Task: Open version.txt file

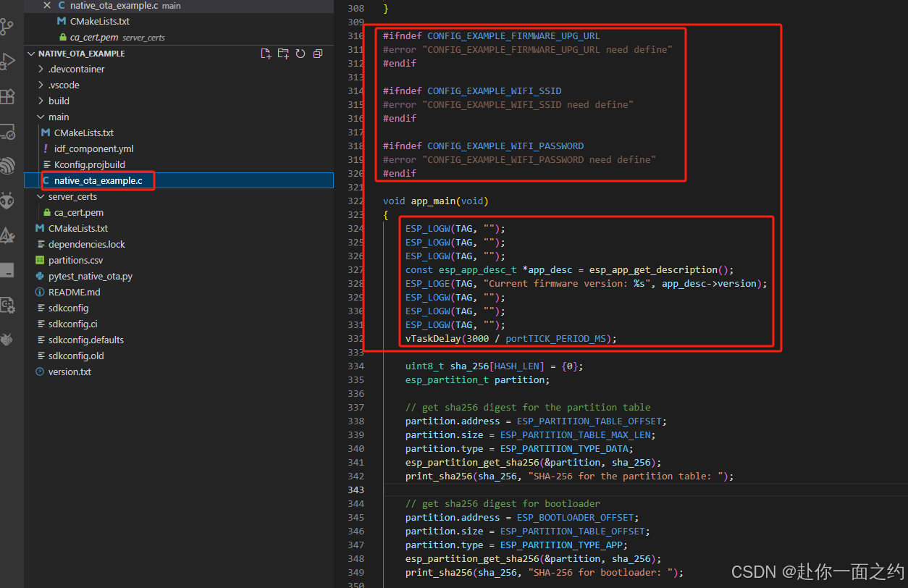Action: click(70, 372)
